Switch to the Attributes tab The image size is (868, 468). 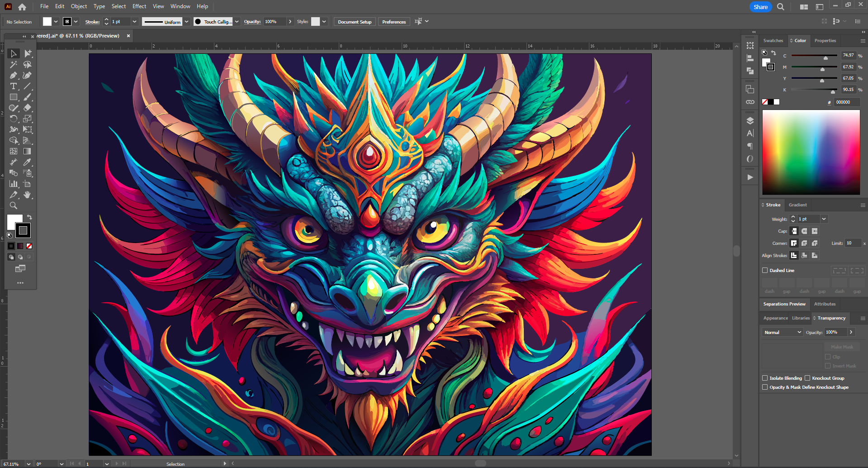[x=825, y=304]
